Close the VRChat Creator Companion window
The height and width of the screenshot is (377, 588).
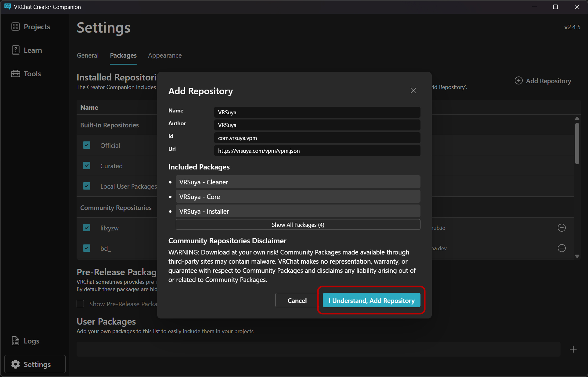tap(577, 7)
